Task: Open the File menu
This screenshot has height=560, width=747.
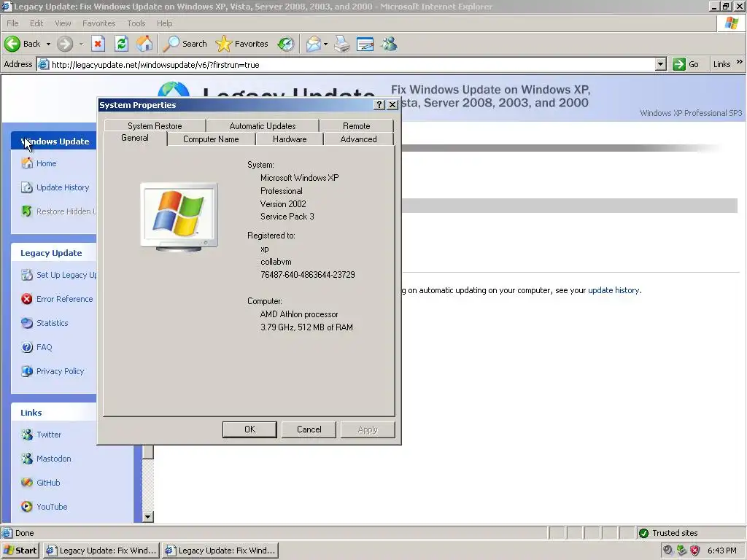Action: pyautogui.click(x=12, y=23)
